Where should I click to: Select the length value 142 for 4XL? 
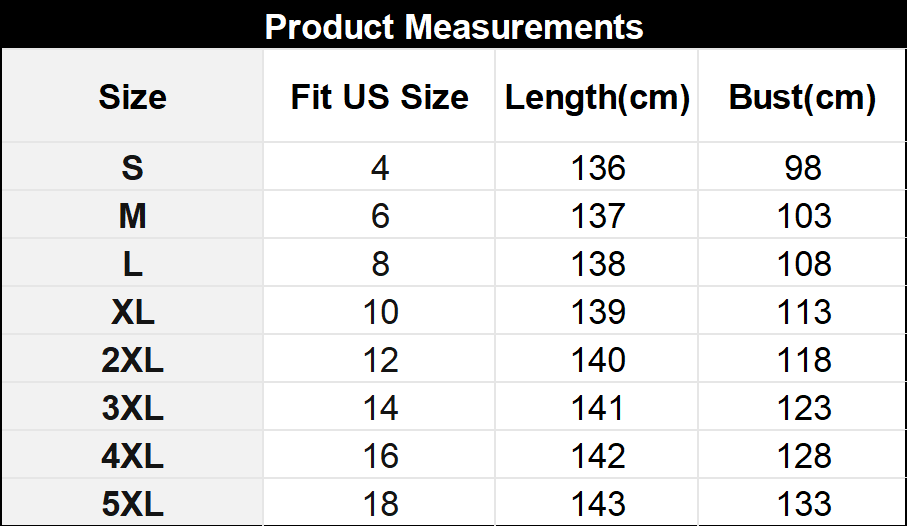598,456
